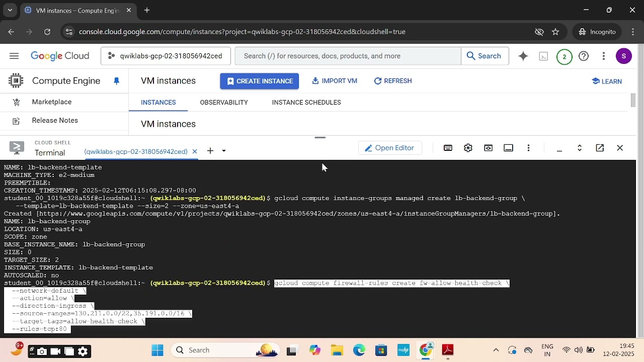The width and height of the screenshot is (644, 362).
Task: Maximize Cloud Shell panel height
Action: [x=580, y=148]
